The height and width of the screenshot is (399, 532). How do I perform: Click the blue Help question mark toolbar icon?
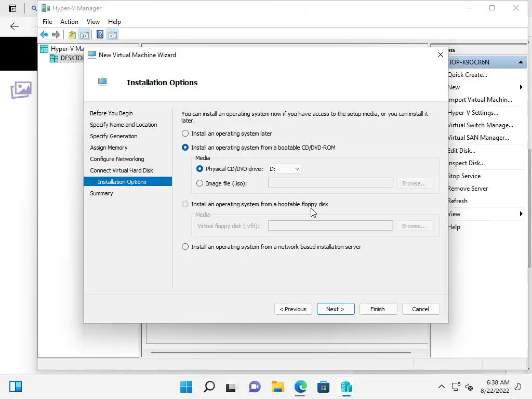point(100,34)
